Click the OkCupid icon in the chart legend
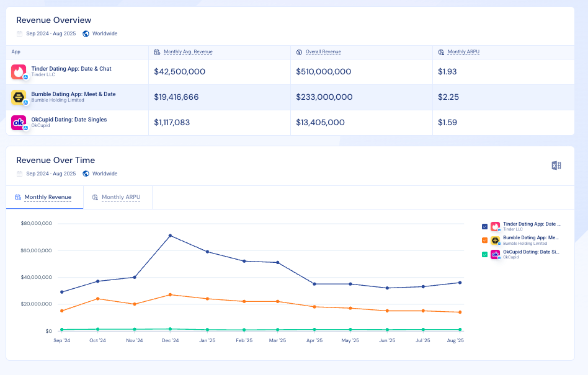This screenshot has height=375, width=588. pyautogui.click(x=495, y=254)
